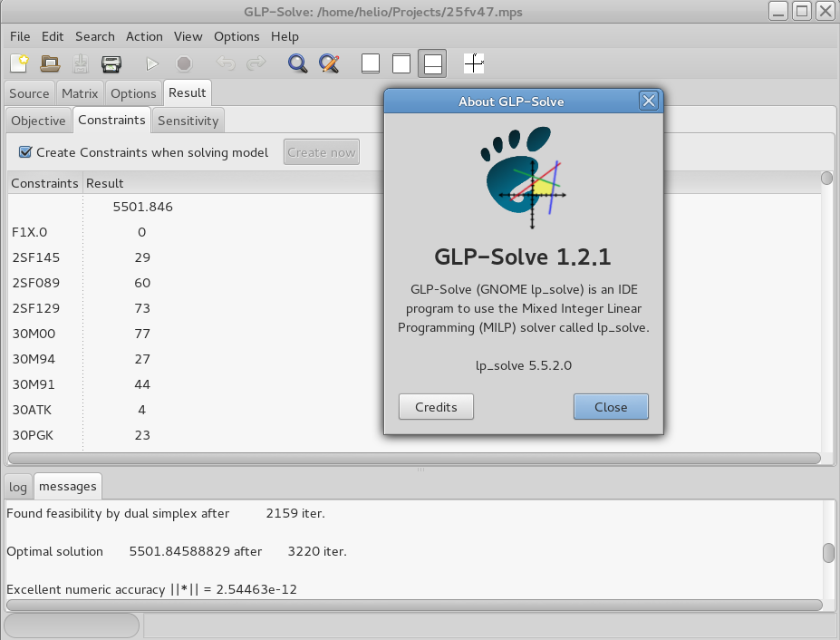Select the Result tab
840x640 pixels.
188,92
